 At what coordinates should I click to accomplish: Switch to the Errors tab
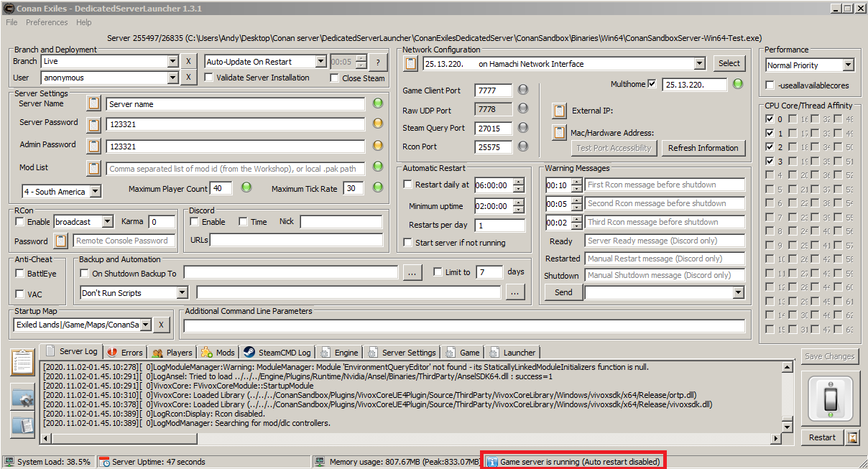pos(125,353)
